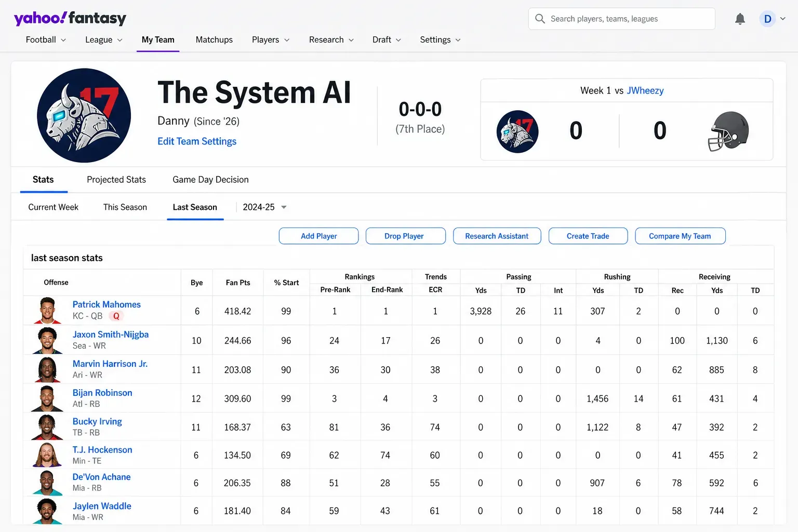The width and height of the screenshot is (798, 532).
Task: Expand the Football menu
Action: pyautogui.click(x=46, y=39)
